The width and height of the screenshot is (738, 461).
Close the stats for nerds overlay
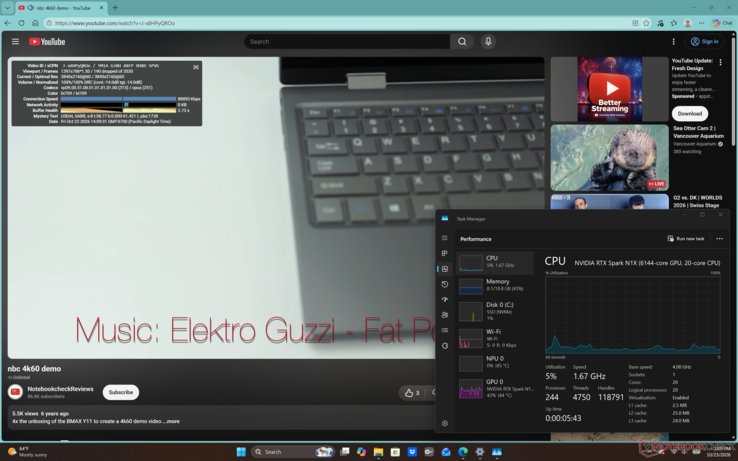click(x=196, y=67)
